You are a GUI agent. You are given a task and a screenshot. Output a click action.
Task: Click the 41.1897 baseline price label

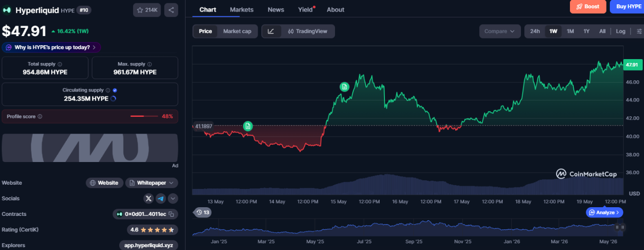tap(203, 126)
